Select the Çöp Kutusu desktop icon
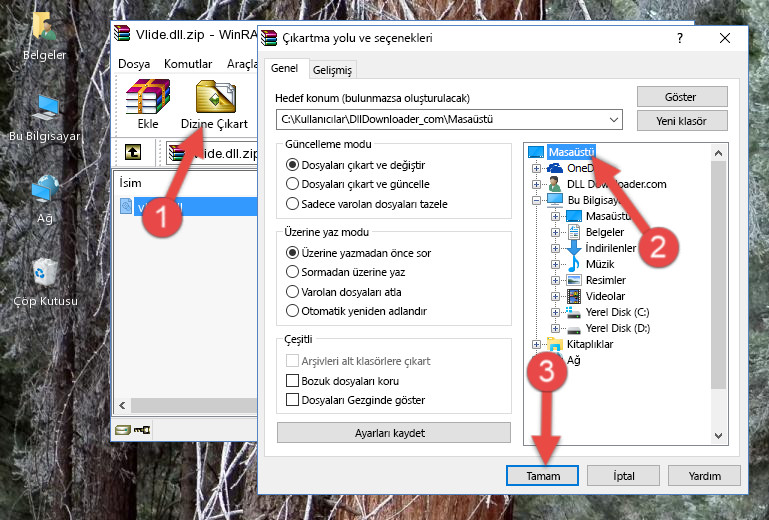The height and width of the screenshot is (520, 769). point(45,282)
